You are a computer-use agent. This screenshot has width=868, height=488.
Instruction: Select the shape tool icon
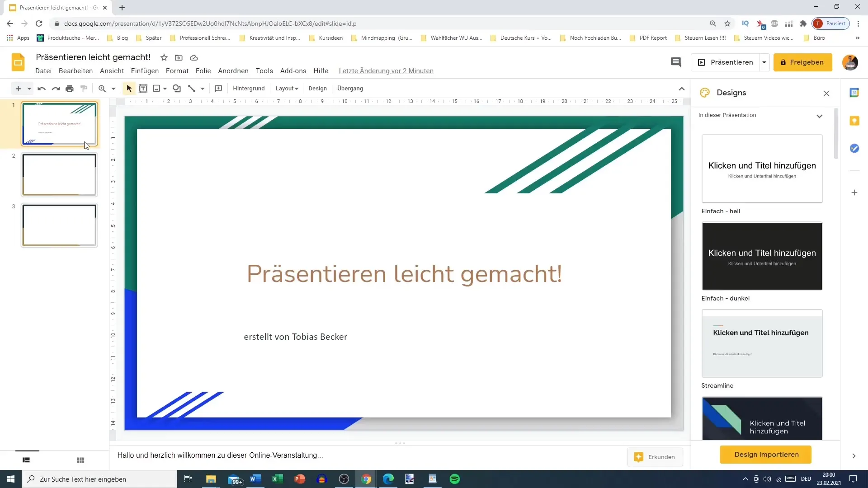click(177, 89)
